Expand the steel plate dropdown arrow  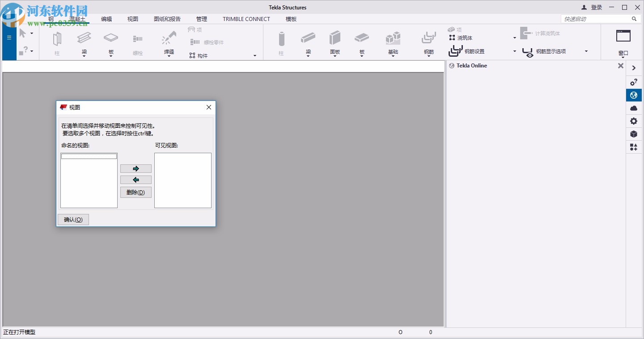[111, 57]
